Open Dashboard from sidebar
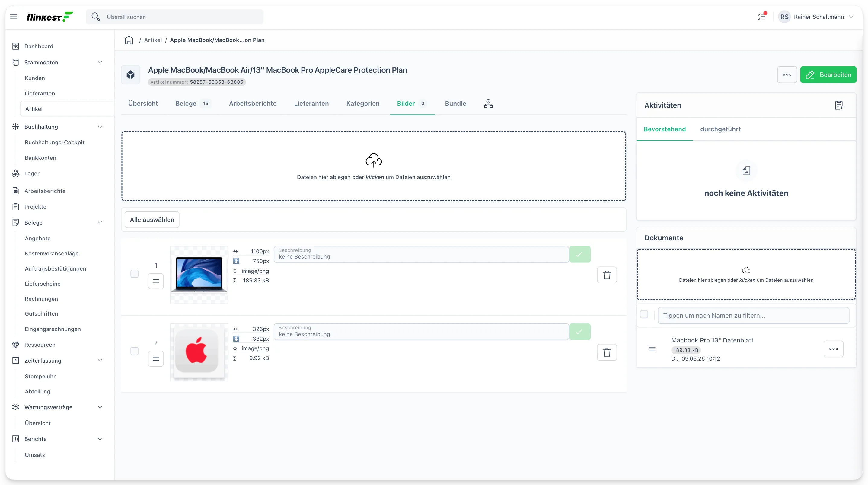 coord(38,46)
